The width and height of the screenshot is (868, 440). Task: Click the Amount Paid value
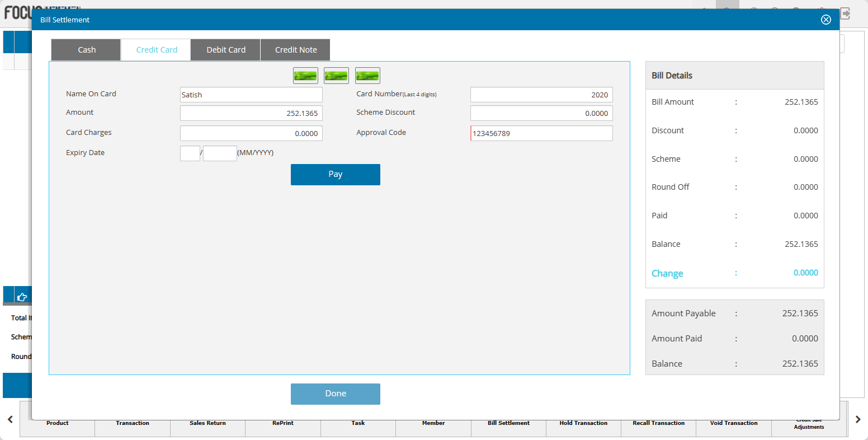[x=805, y=339]
